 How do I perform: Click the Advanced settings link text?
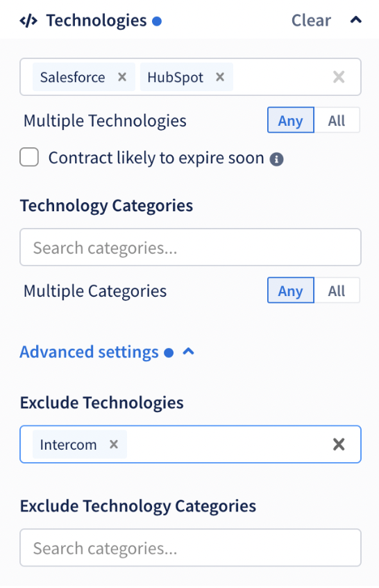(89, 352)
